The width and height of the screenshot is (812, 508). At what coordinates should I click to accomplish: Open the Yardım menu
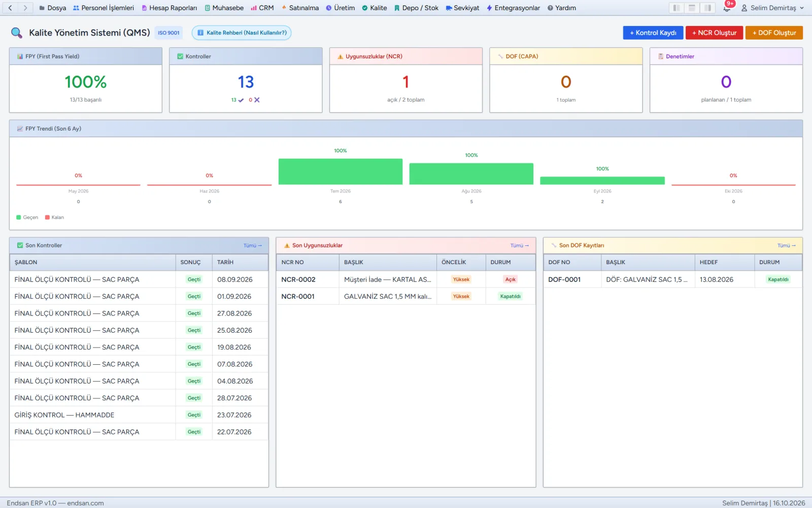tap(561, 8)
